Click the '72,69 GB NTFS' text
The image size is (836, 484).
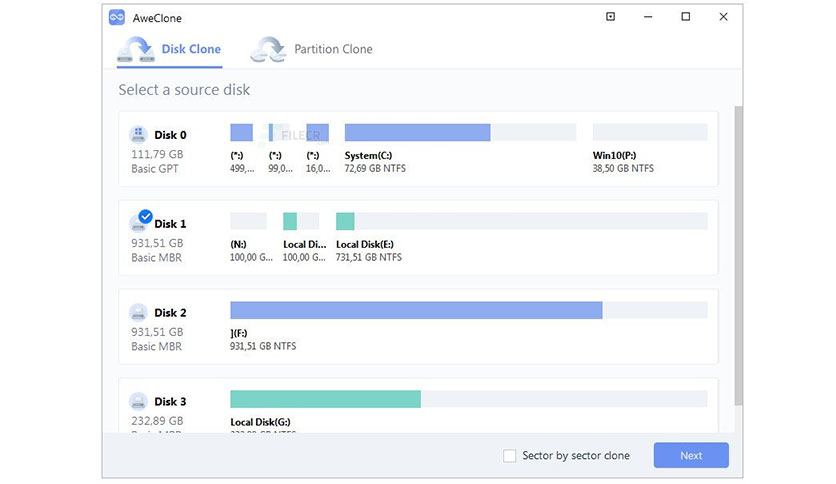pos(375,168)
